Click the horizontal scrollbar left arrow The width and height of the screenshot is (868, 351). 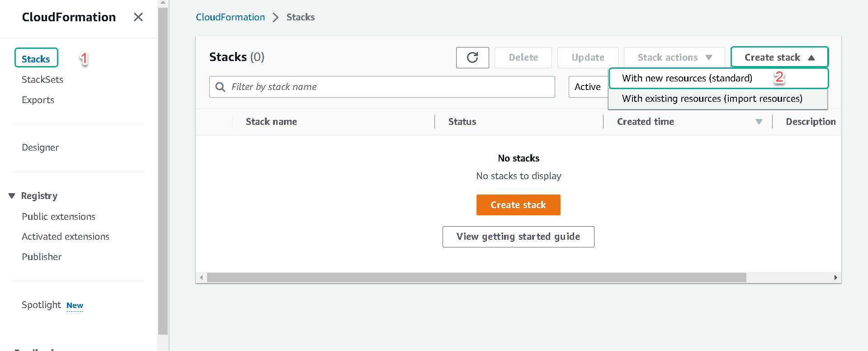(201, 277)
